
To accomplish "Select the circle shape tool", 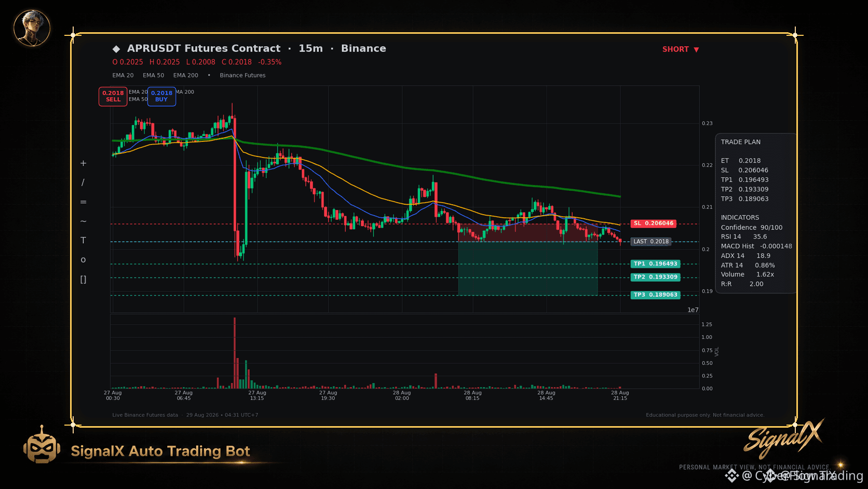I will pos(83,260).
